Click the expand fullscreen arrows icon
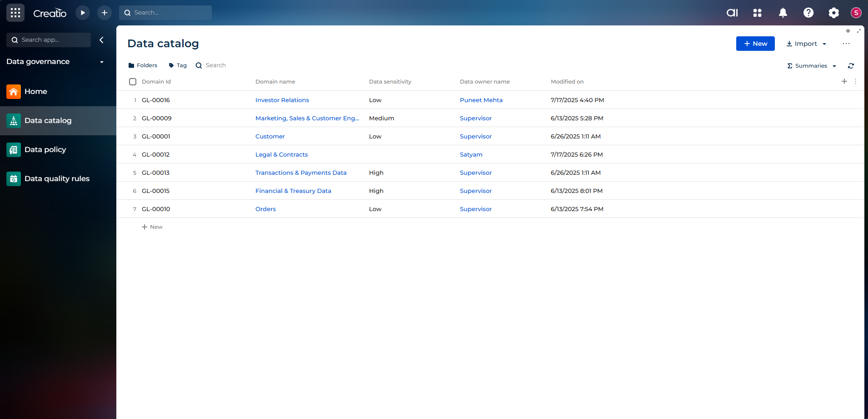Viewport: 868px width, 419px height. pyautogui.click(x=858, y=31)
